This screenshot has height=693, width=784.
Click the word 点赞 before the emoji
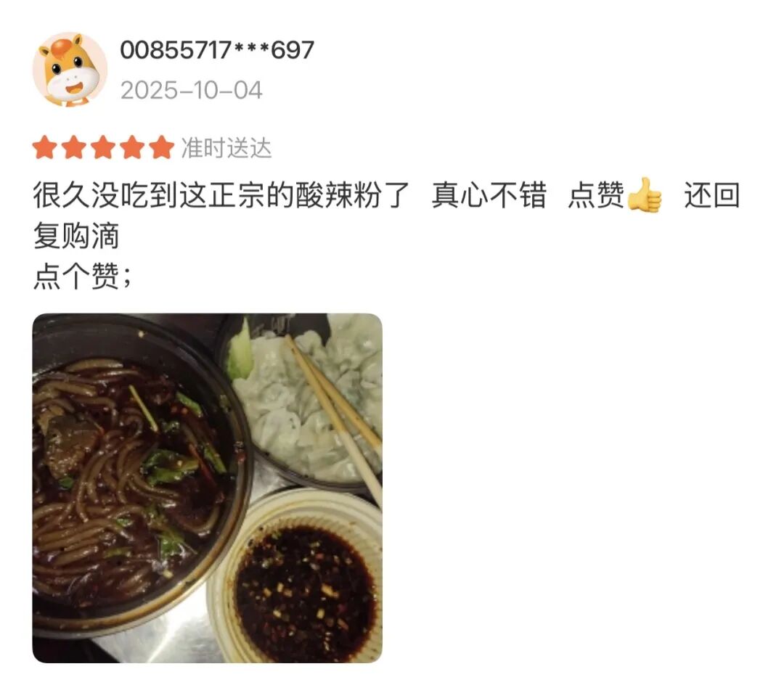click(597, 195)
